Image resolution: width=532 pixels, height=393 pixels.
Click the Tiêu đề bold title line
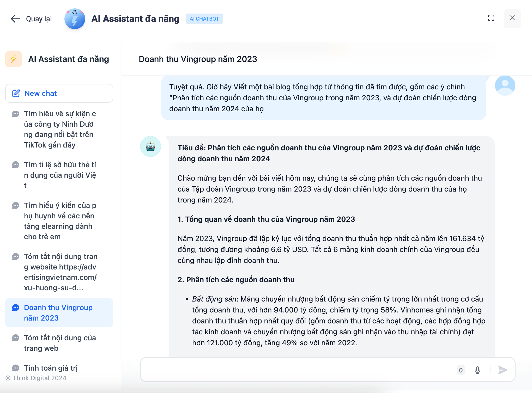(329, 153)
